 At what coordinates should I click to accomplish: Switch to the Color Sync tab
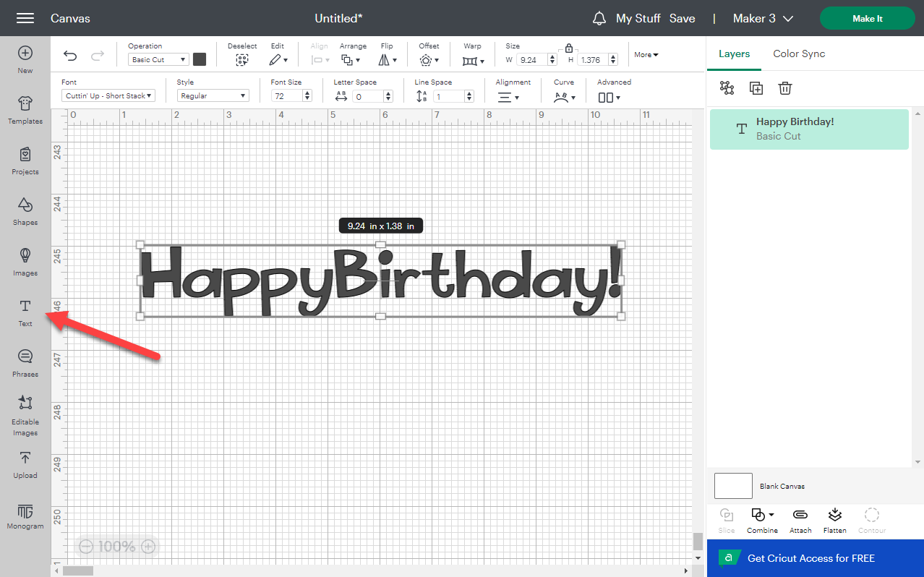click(x=798, y=54)
